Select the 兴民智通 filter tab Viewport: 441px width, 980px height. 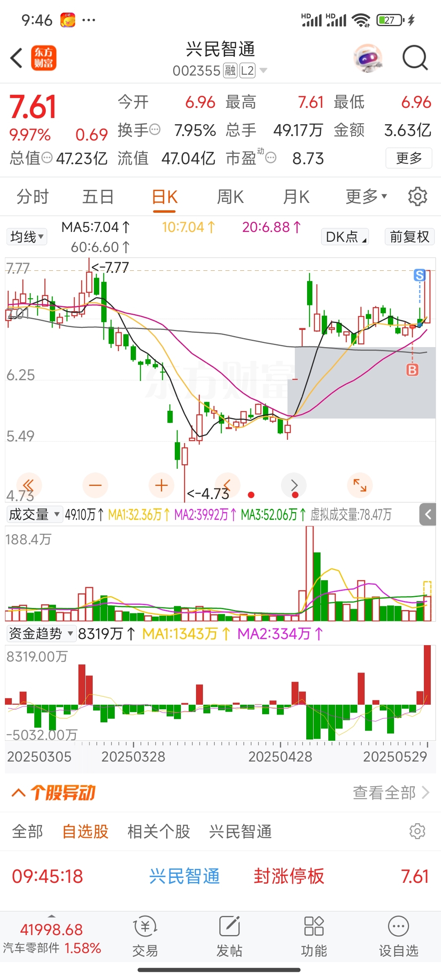(241, 831)
